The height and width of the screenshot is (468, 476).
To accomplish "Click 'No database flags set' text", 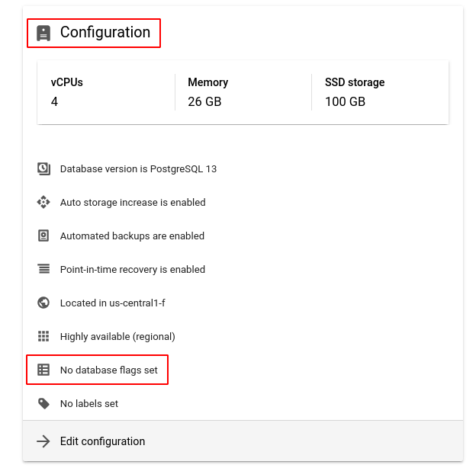I will click(x=109, y=370).
